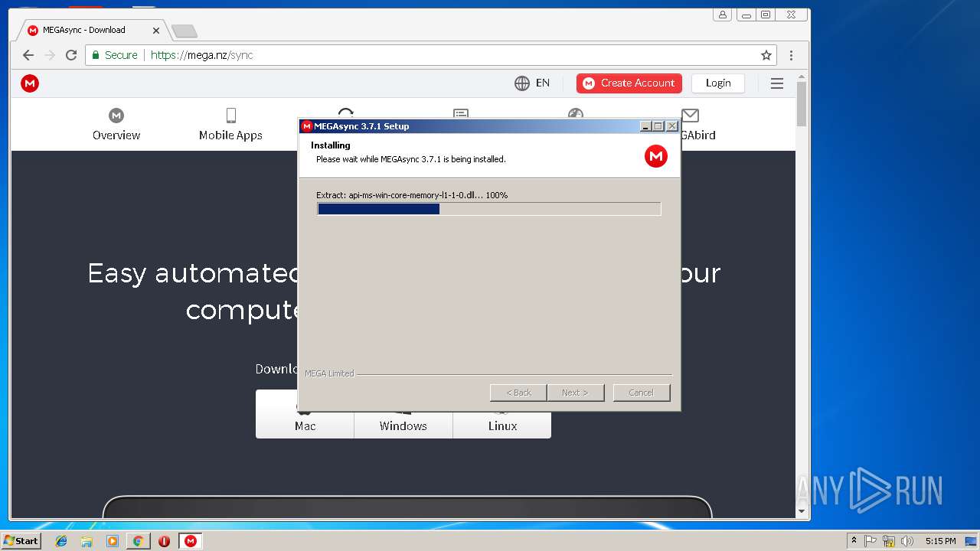Click the MEGAsync Setup title bar icon

306,126
